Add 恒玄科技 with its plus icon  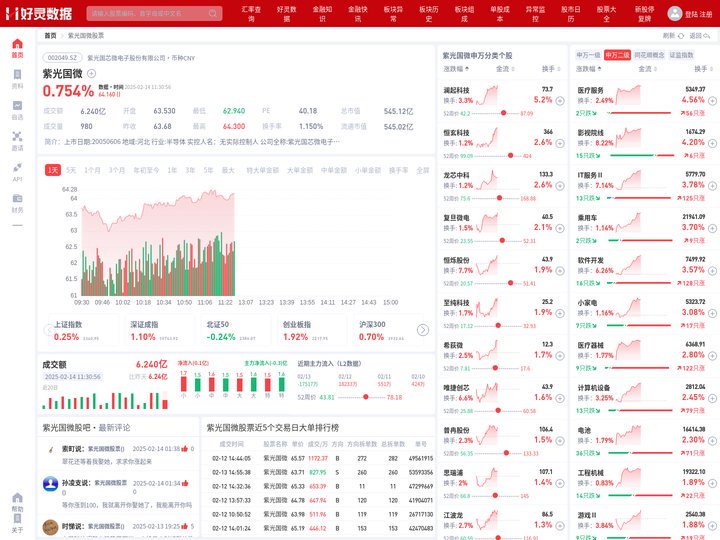click(560, 143)
